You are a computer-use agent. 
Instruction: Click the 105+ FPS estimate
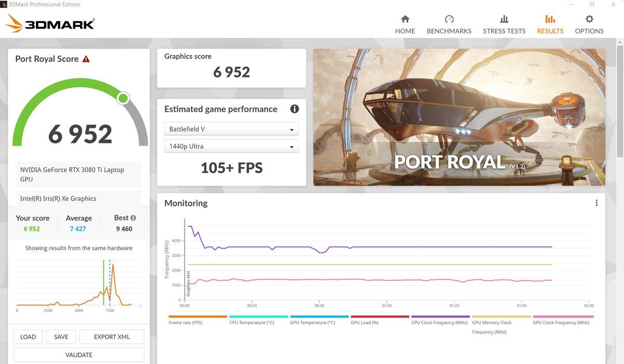pyautogui.click(x=231, y=168)
